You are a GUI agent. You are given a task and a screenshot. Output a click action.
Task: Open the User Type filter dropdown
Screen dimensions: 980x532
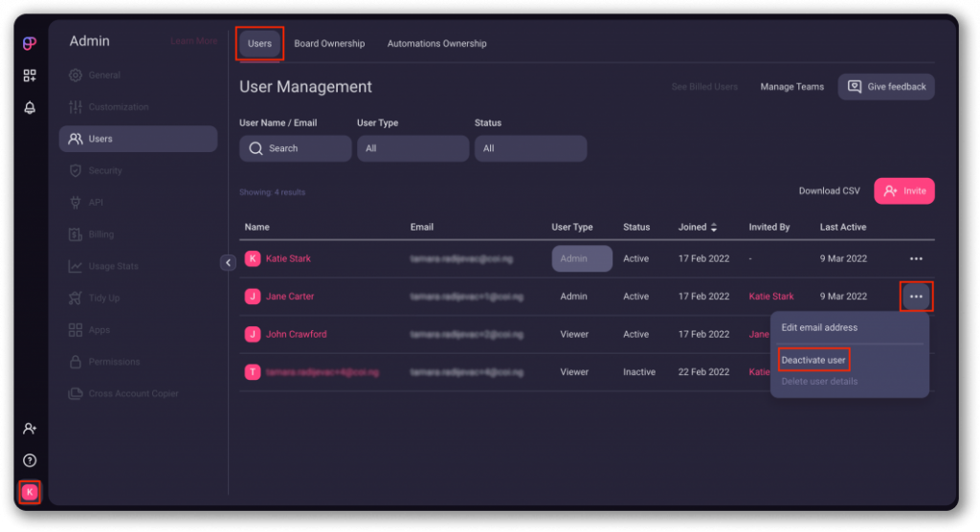point(412,148)
